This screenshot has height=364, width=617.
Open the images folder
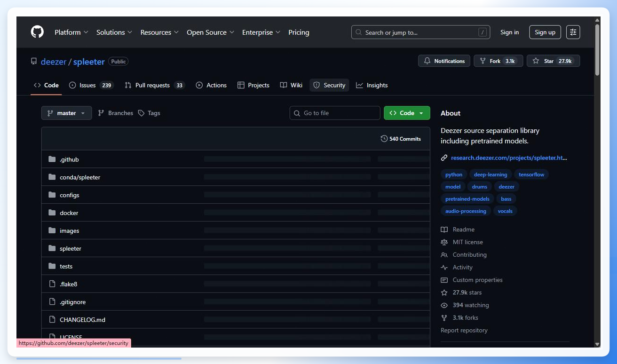(70, 231)
